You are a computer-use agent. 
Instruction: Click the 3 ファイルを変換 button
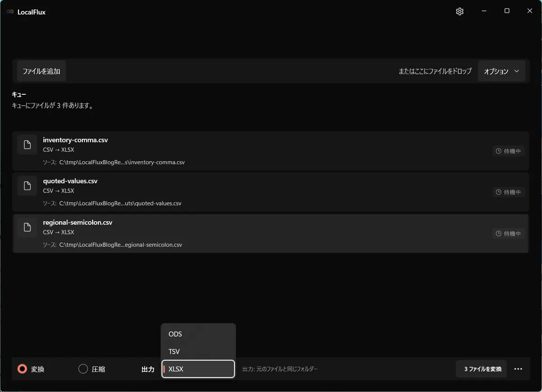pyautogui.click(x=481, y=369)
